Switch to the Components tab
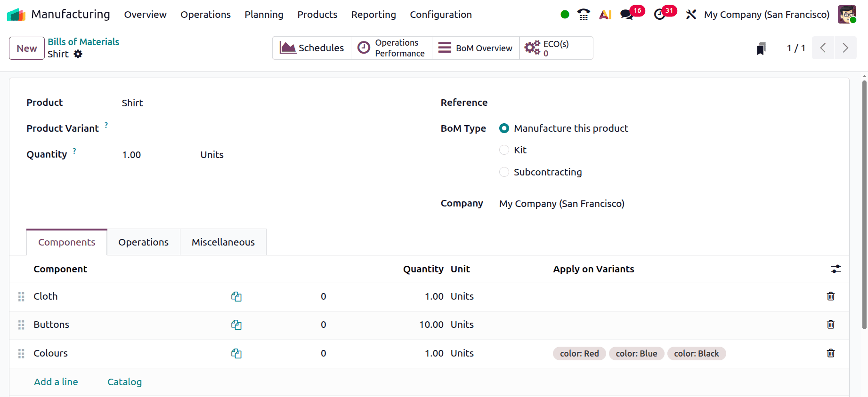Image resolution: width=868 pixels, height=397 pixels. pyautogui.click(x=67, y=242)
